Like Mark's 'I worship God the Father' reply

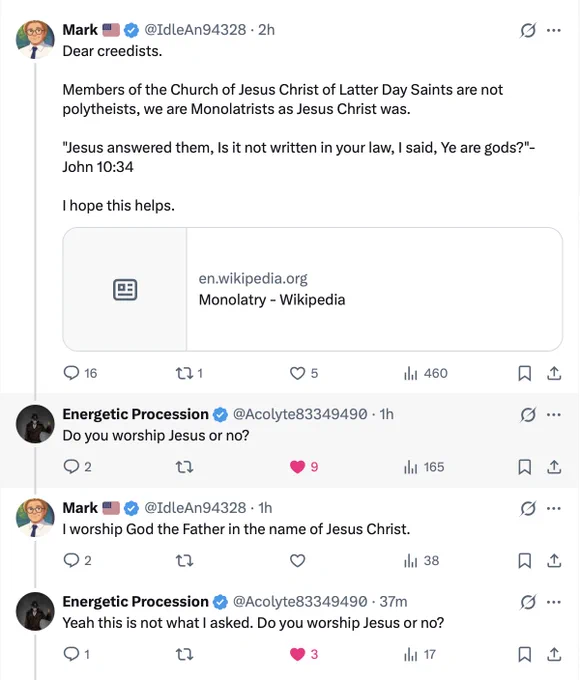pyautogui.click(x=297, y=560)
